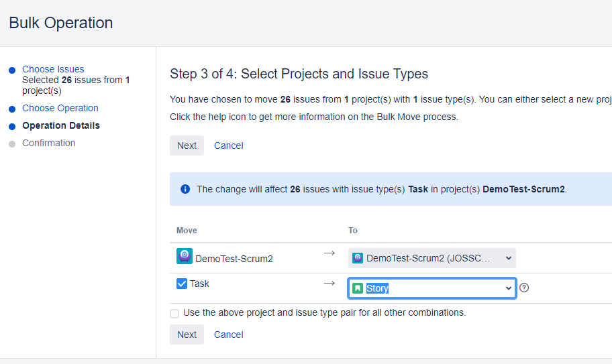Click the Bulk Operation page heading
Image resolution: width=612 pixels, height=364 pixels.
click(61, 23)
